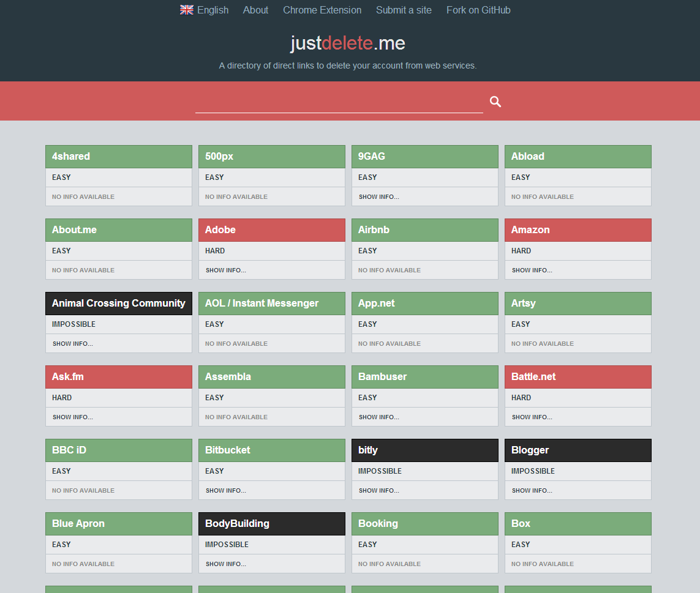Click the British flag language icon
700x593 pixels.
pos(186,9)
